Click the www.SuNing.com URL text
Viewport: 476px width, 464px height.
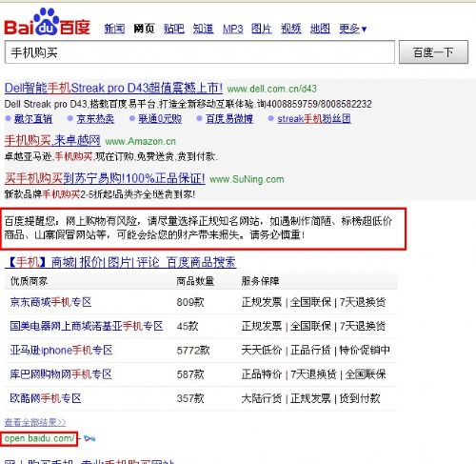click(247, 179)
